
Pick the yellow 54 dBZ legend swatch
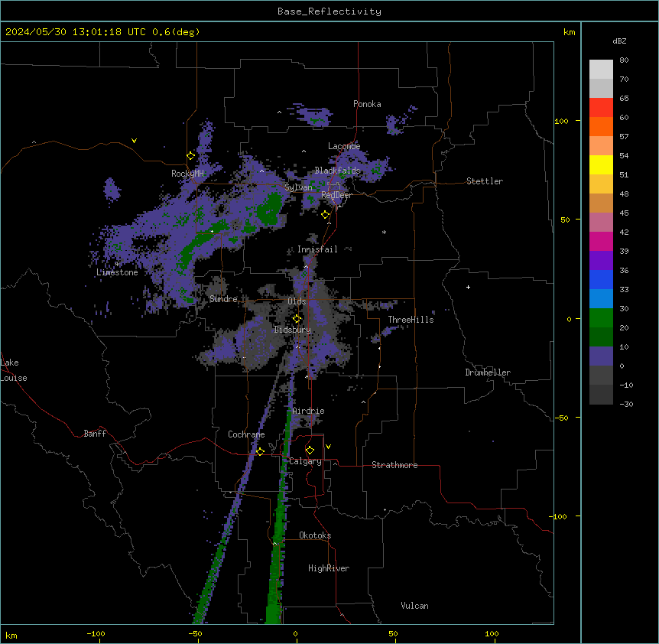601,164
